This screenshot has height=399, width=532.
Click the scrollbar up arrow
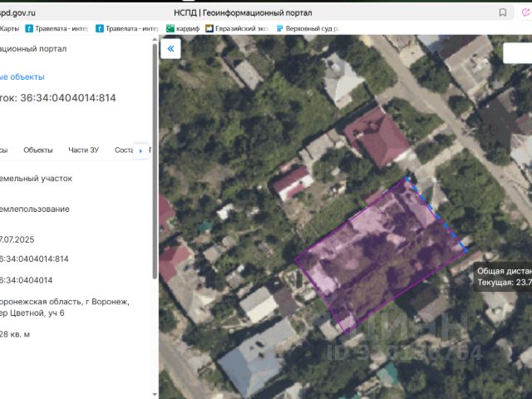point(155,39)
